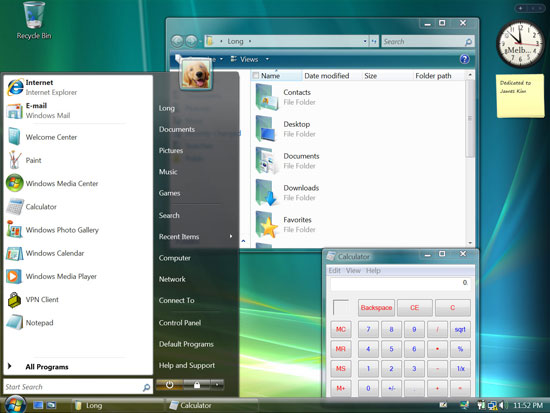This screenshot has height=413, width=550.
Task: Click Explorer Back navigation arrow
Action: (x=177, y=41)
